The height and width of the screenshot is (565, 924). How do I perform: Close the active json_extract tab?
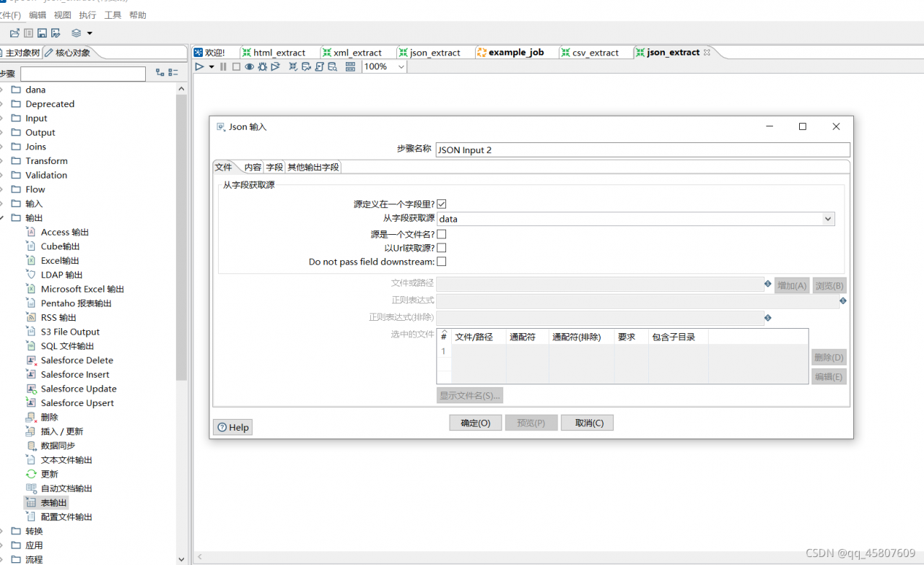coord(707,52)
